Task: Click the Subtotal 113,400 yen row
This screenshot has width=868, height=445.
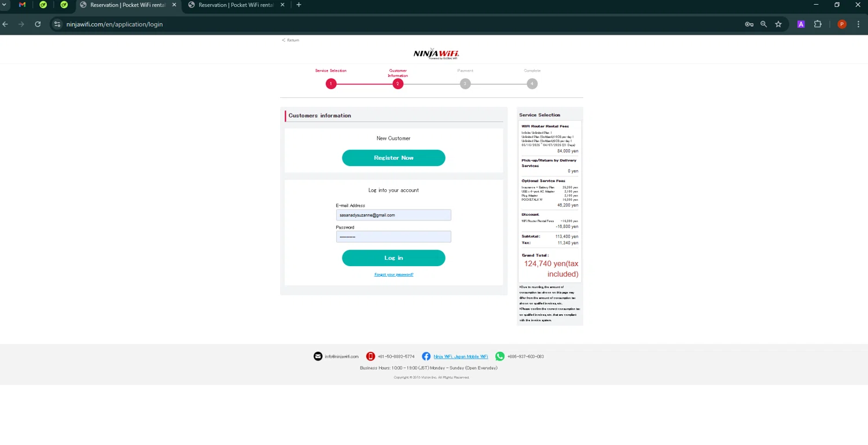Action: [550, 237]
